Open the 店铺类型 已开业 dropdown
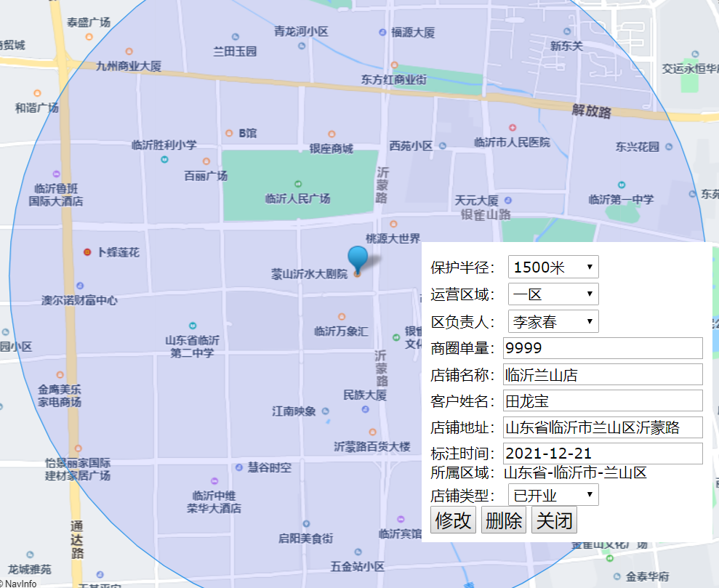The height and width of the screenshot is (588, 719). [553, 495]
